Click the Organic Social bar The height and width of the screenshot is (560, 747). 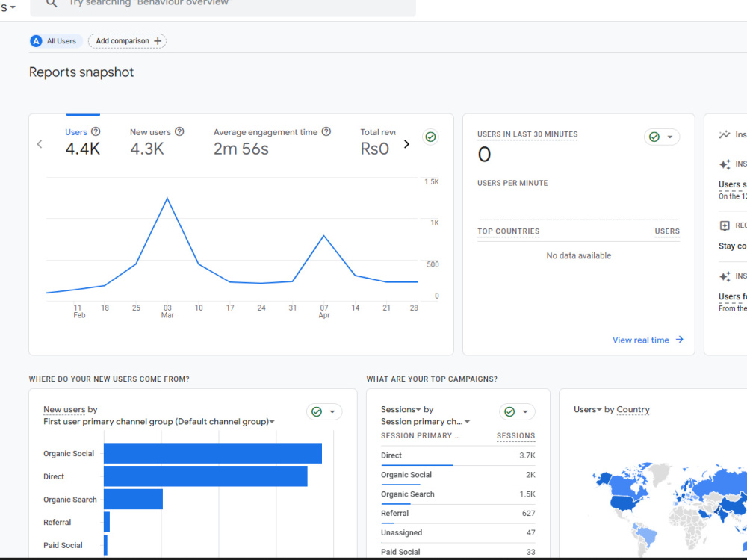pyautogui.click(x=213, y=453)
